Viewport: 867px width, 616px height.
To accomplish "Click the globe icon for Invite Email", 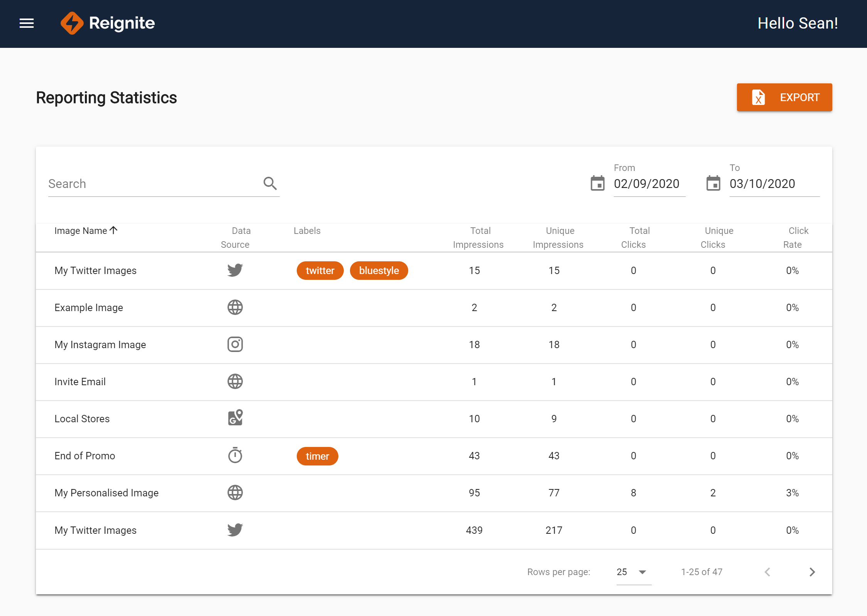I will pos(235,381).
